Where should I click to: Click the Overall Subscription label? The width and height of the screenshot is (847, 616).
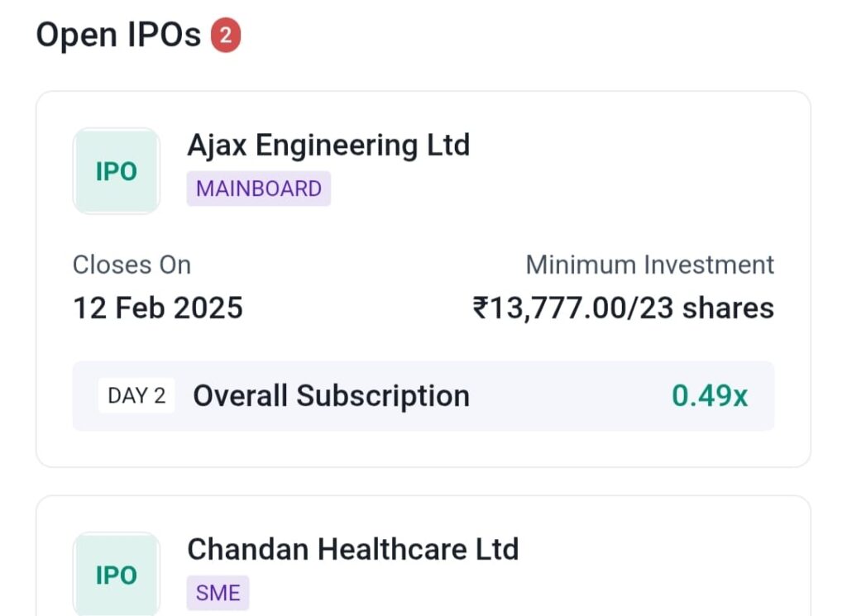tap(331, 396)
